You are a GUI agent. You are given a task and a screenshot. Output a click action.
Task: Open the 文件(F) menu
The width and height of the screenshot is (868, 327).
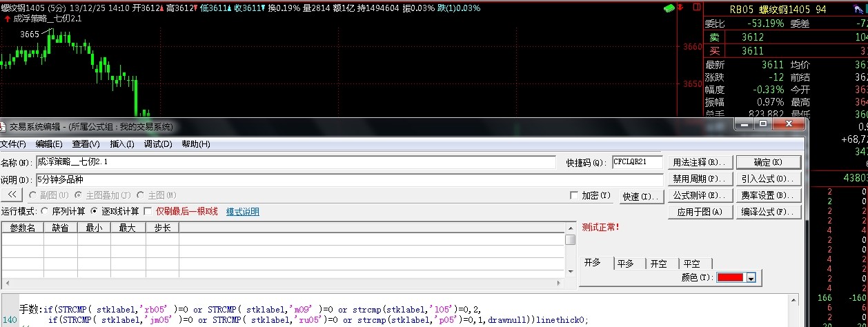pyautogui.click(x=12, y=144)
